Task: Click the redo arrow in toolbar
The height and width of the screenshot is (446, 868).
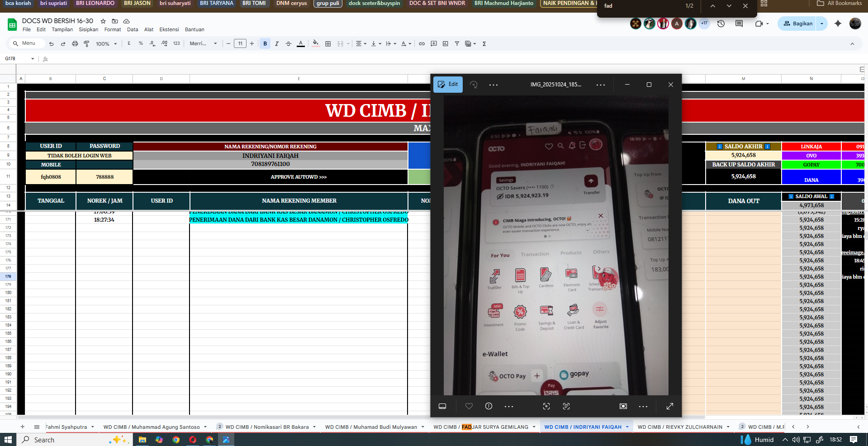Action: click(x=63, y=44)
